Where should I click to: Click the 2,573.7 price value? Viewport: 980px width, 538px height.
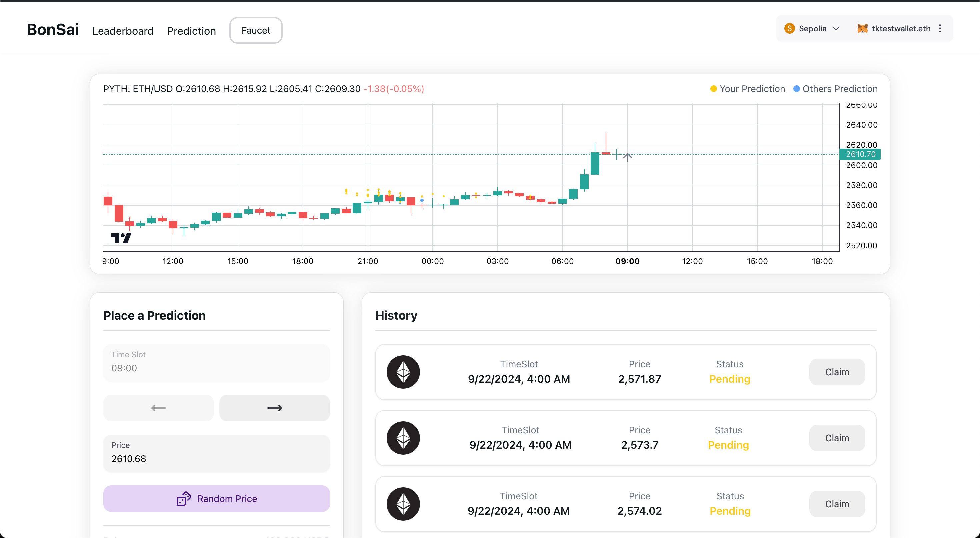coord(640,445)
